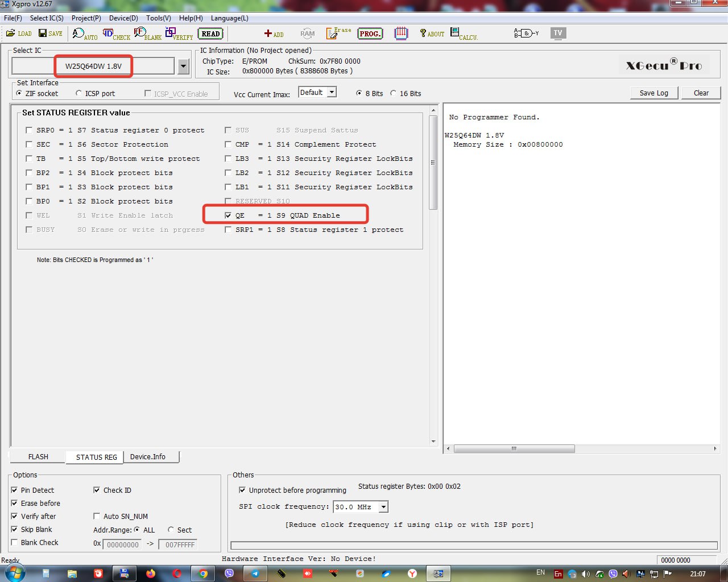Check the SRP1 Status register 1 protect bit
Screen dimensions: 728x582
228,230
